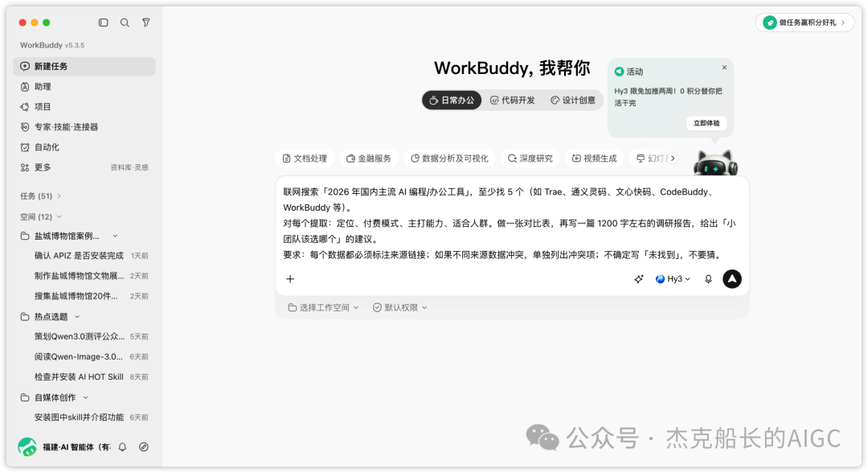
Task: Switch to the 代码开发 mode tab
Action: (513, 101)
